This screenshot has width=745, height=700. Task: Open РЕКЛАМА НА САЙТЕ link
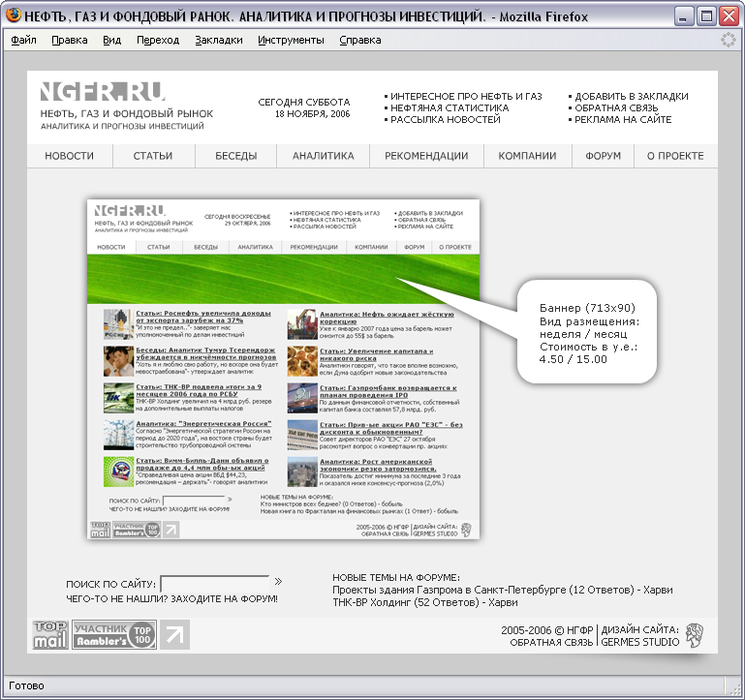[623, 120]
